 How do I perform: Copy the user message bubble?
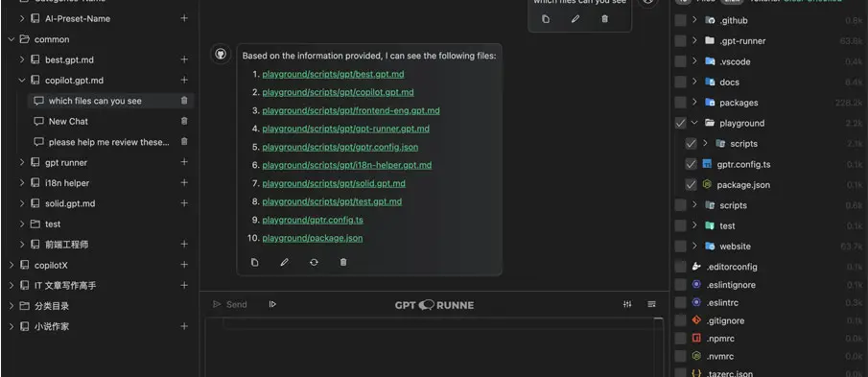[546, 19]
